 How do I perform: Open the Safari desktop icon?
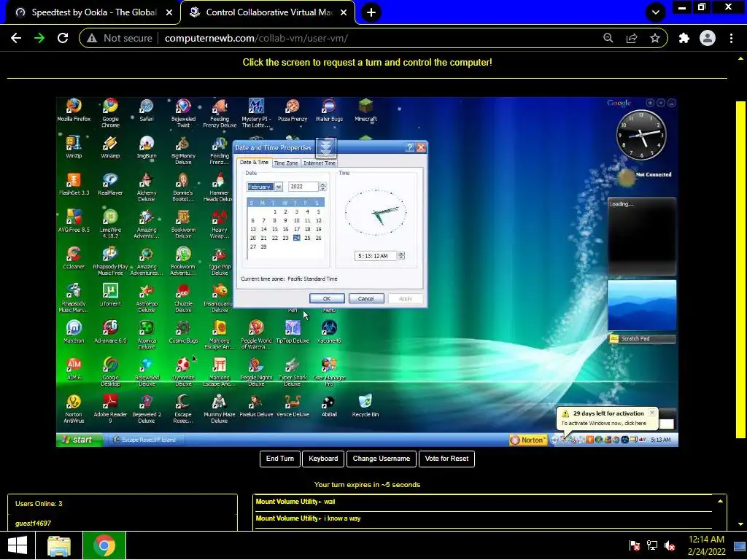(147, 110)
